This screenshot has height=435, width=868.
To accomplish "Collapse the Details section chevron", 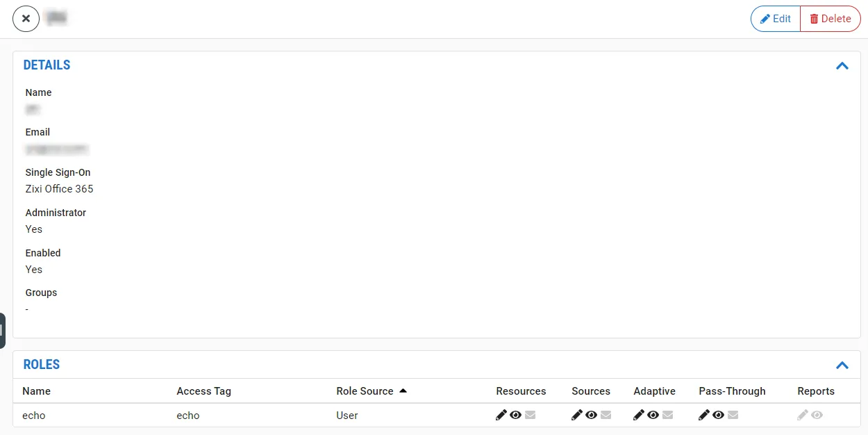I will 842,66.
